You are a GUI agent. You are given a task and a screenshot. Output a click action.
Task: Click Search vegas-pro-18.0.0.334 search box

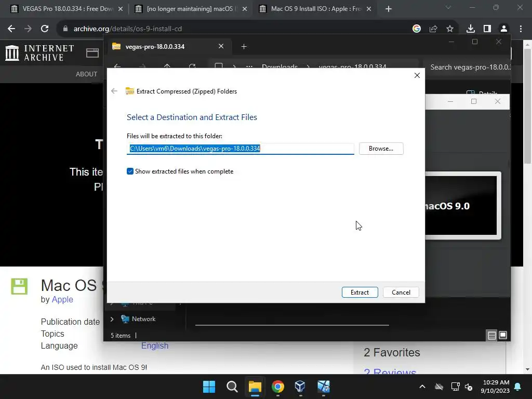click(468, 67)
